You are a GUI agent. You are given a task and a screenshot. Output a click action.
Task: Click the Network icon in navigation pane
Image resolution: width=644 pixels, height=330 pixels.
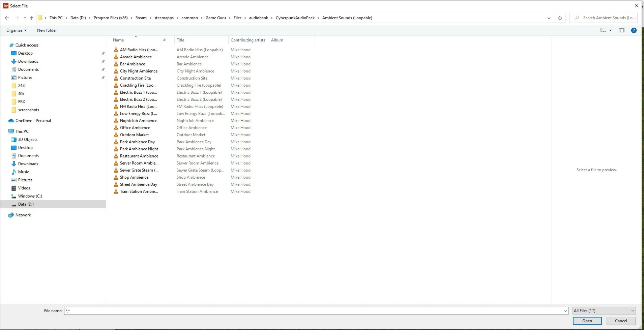pyautogui.click(x=11, y=215)
